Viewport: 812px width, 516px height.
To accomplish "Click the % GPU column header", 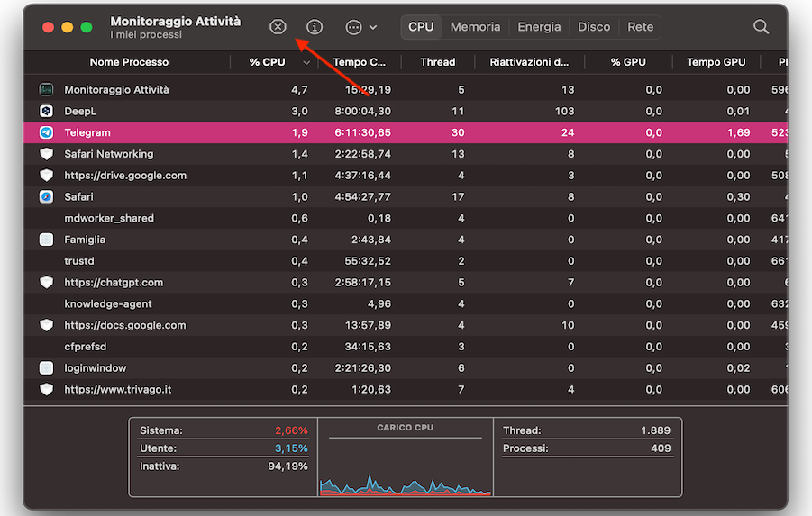I will tap(628, 62).
